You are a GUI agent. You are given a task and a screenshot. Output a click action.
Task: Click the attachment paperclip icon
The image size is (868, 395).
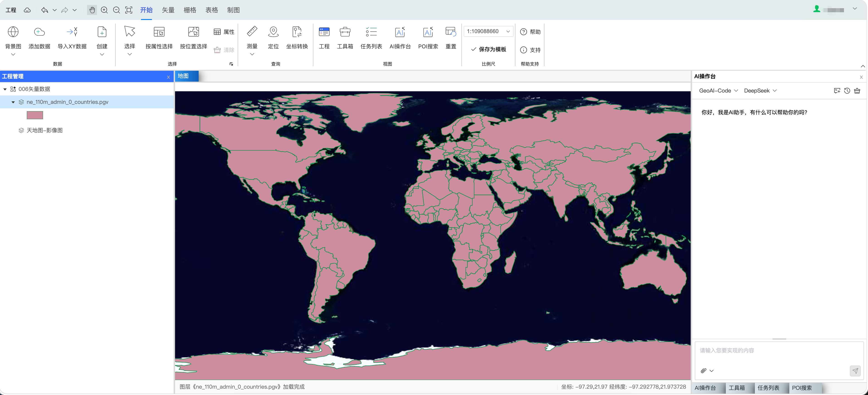pyautogui.click(x=704, y=371)
